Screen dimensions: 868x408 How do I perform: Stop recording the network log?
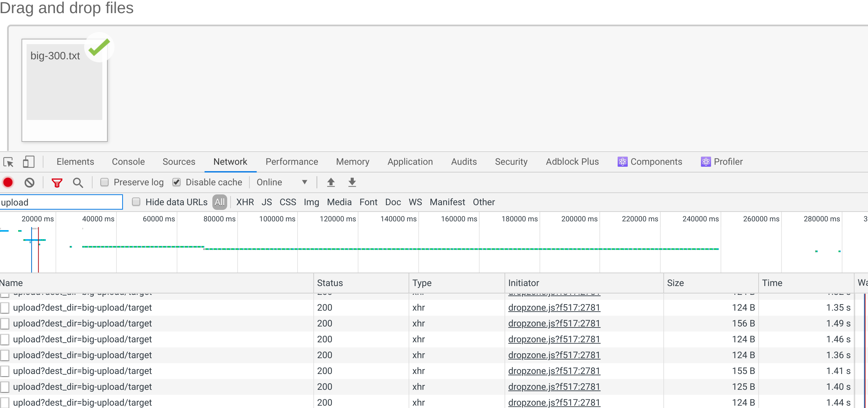click(8, 182)
